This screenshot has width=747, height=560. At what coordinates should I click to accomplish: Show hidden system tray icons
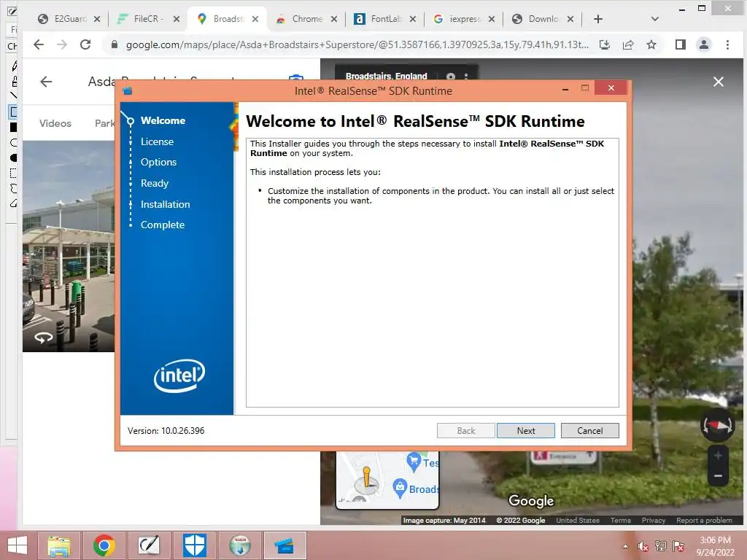625,547
